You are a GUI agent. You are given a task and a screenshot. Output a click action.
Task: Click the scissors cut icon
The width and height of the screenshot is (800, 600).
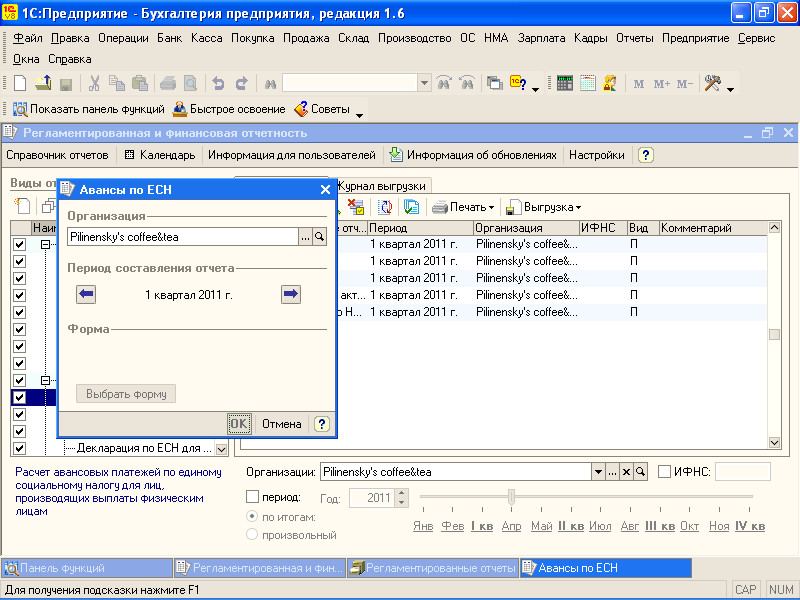[94, 83]
